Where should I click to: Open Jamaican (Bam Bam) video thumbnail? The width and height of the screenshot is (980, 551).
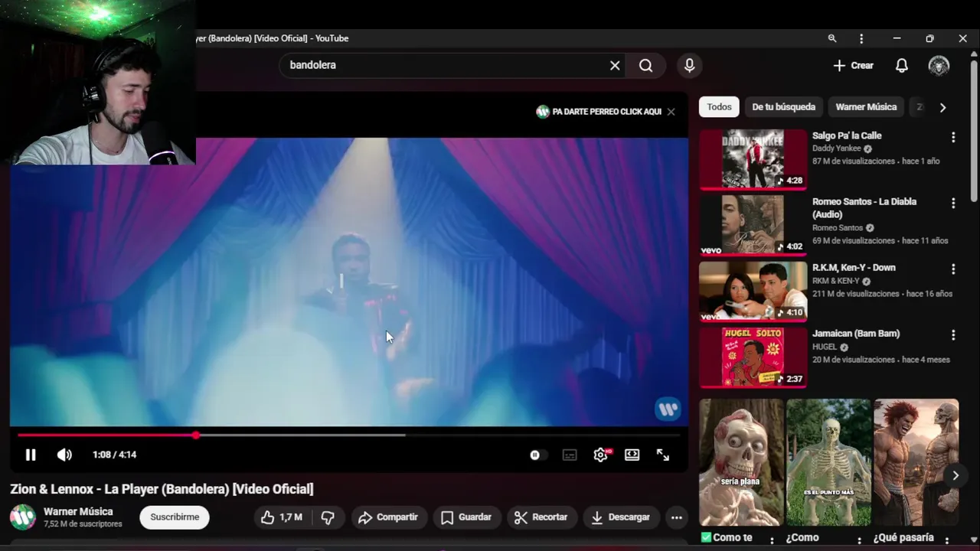(x=753, y=357)
